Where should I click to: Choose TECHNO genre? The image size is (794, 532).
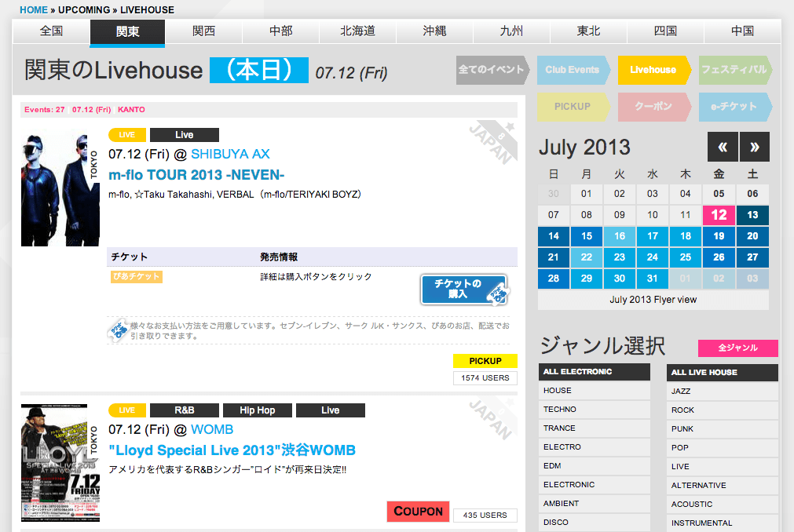point(595,409)
